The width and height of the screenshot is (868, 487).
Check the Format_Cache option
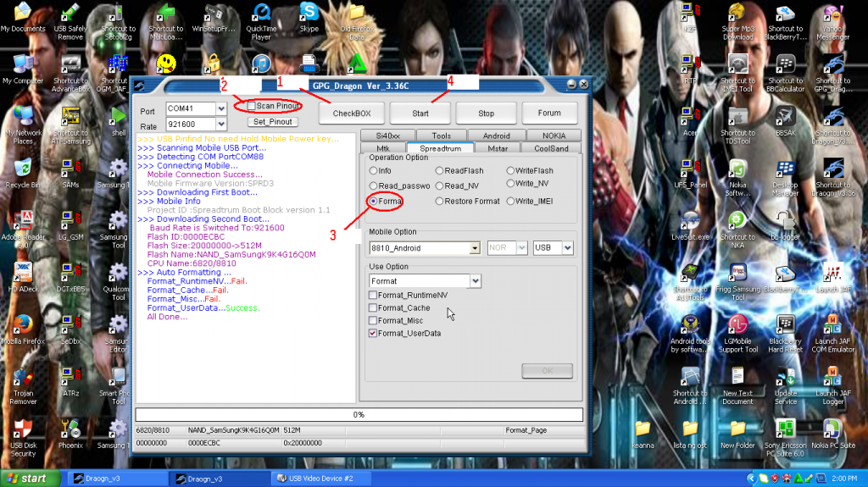pyautogui.click(x=373, y=308)
